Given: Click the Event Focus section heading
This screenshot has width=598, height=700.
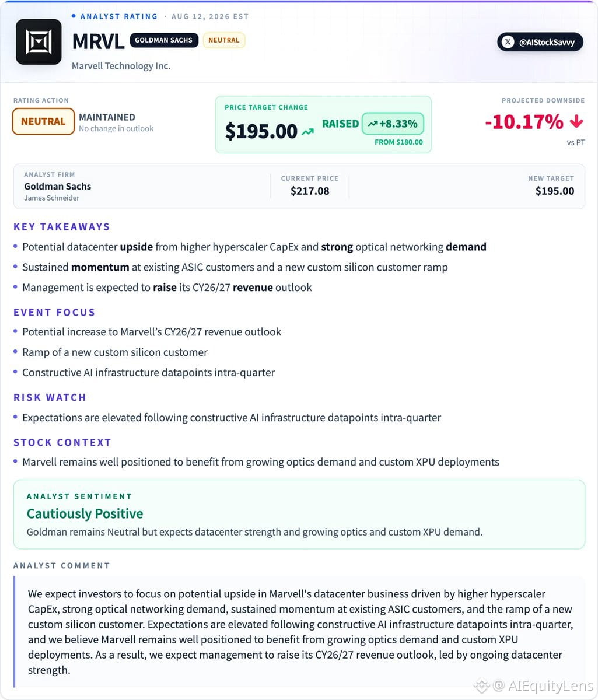Looking at the screenshot, I should [54, 312].
